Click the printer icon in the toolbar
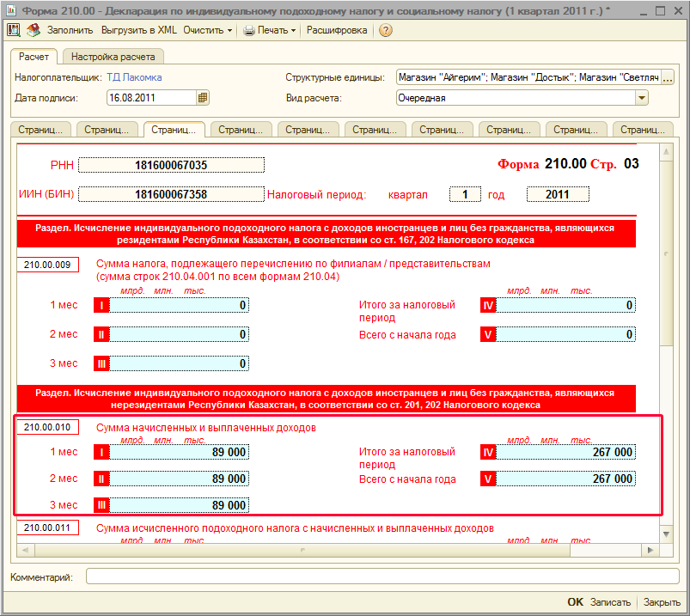The width and height of the screenshot is (690, 616). [248, 30]
